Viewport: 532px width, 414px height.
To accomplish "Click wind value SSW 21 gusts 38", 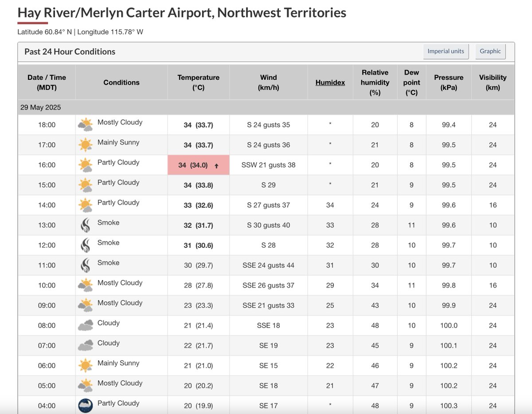I will tap(269, 165).
